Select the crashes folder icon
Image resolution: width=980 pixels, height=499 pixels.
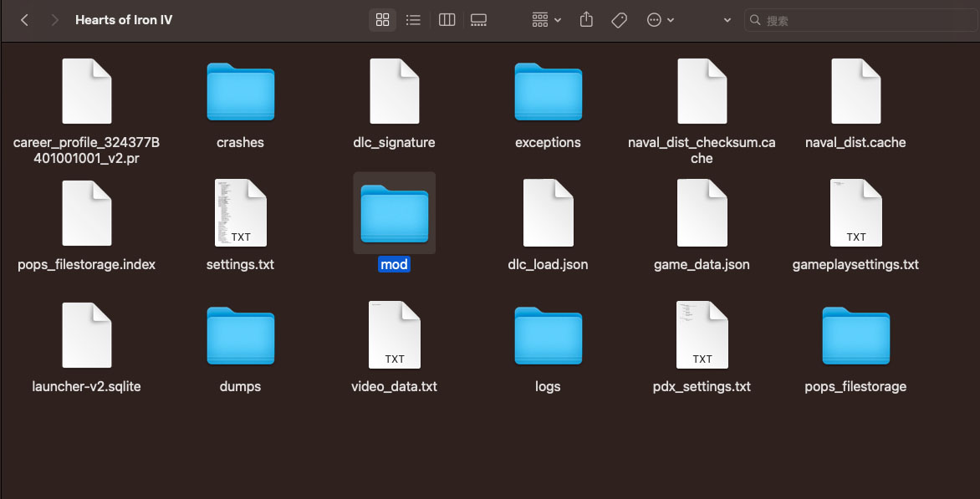pyautogui.click(x=241, y=91)
